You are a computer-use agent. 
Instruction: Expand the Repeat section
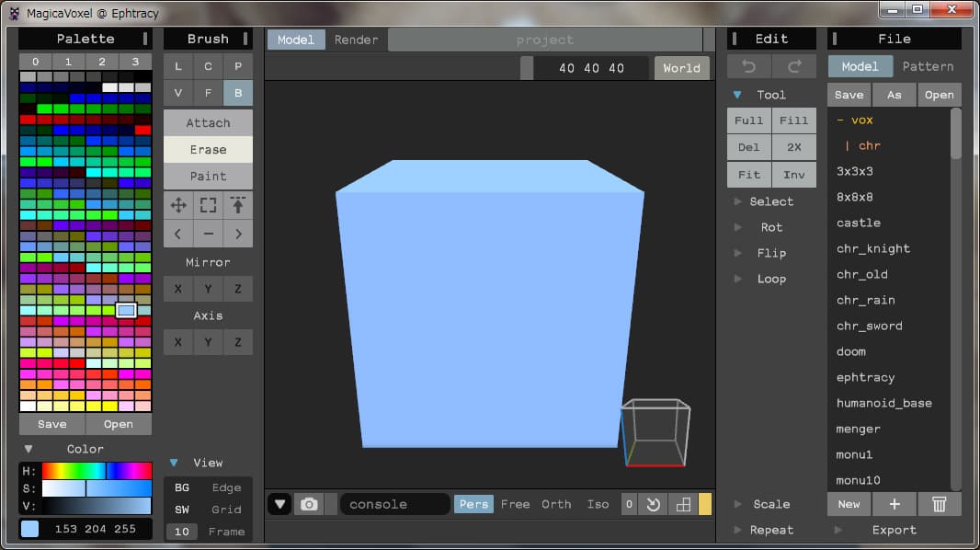coord(737,530)
